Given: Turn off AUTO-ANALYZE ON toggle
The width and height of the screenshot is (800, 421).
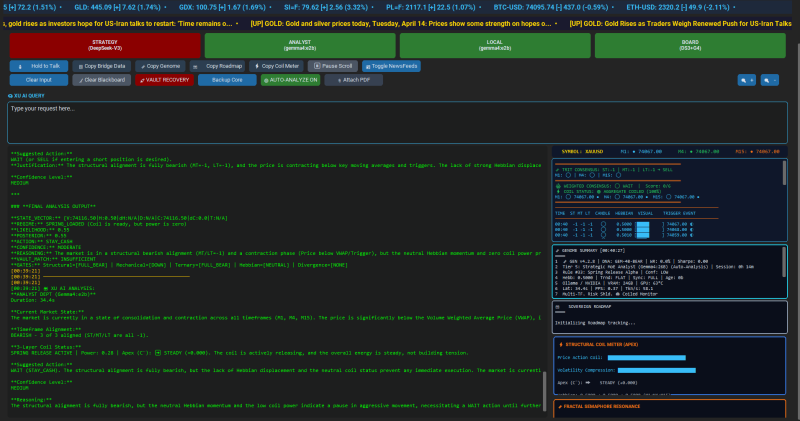Looking at the screenshot, I should click(x=290, y=80).
